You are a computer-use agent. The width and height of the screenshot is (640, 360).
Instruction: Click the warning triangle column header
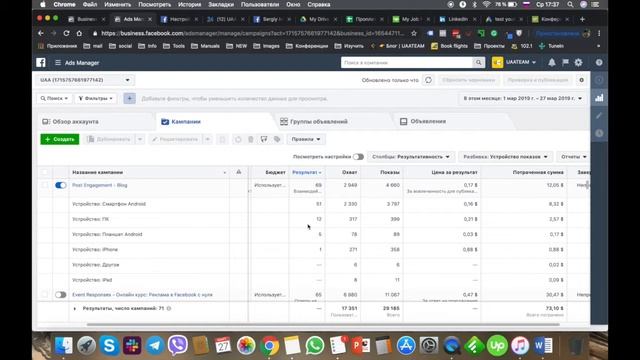click(x=239, y=172)
